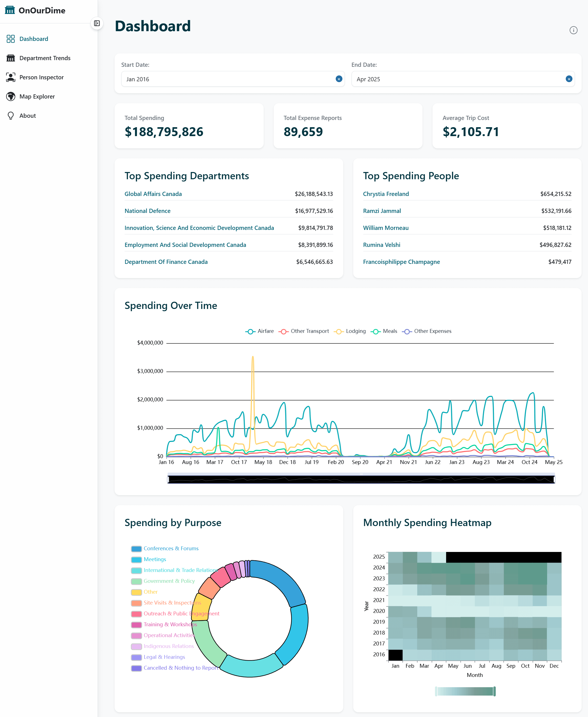The height and width of the screenshot is (717, 588).
Task: Go to Map Explorer in the sidebar
Action: [x=37, y=97]
